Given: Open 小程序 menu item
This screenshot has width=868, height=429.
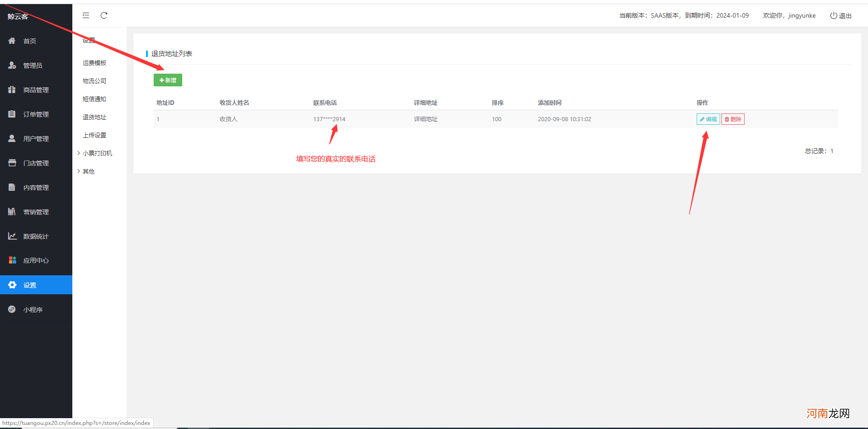Looking at the screenshot, I should (33, 310).
